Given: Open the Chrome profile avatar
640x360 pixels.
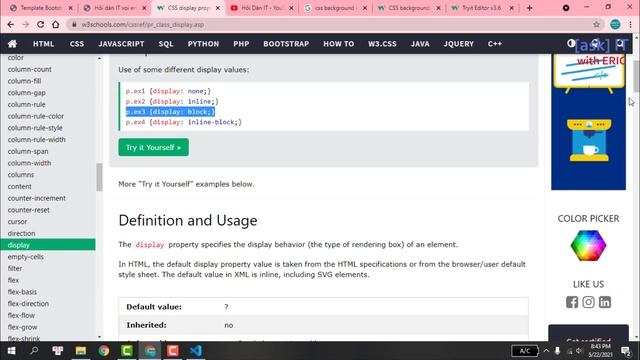Looking at the screenshot, I should point(615,24).
